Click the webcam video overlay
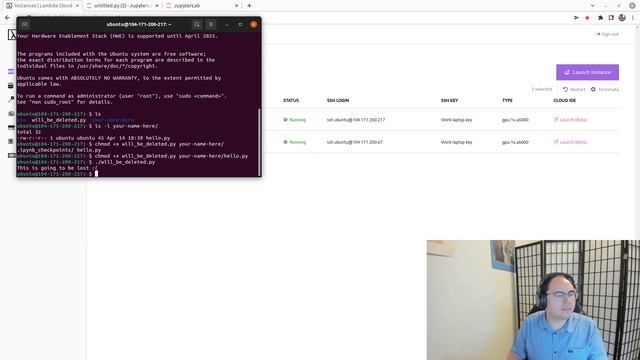The height and width of the screenshot is (360, 640). 533,300
